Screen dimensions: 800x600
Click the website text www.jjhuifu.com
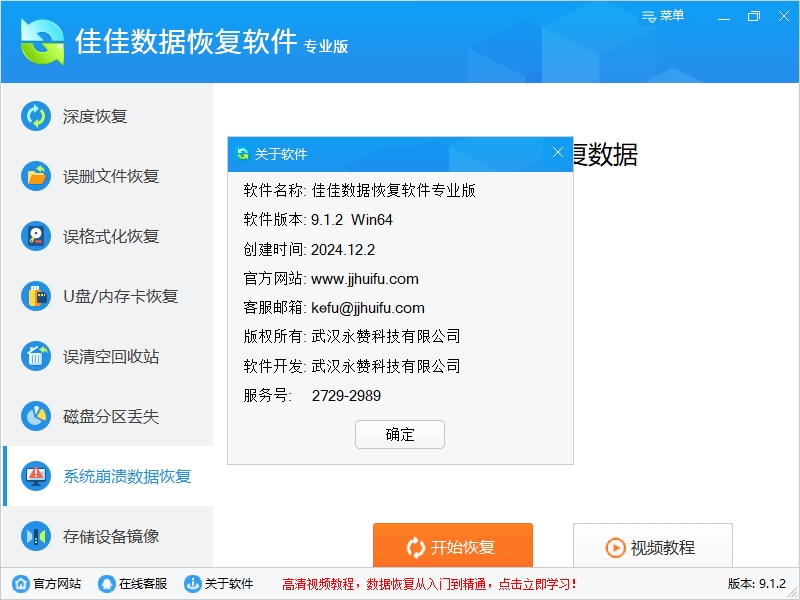[365, 279]
